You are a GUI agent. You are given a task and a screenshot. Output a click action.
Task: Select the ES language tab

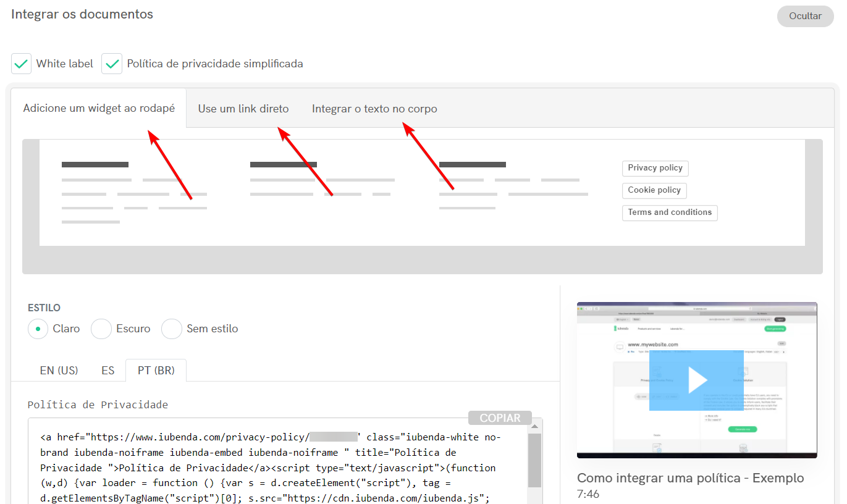(108, 371)
